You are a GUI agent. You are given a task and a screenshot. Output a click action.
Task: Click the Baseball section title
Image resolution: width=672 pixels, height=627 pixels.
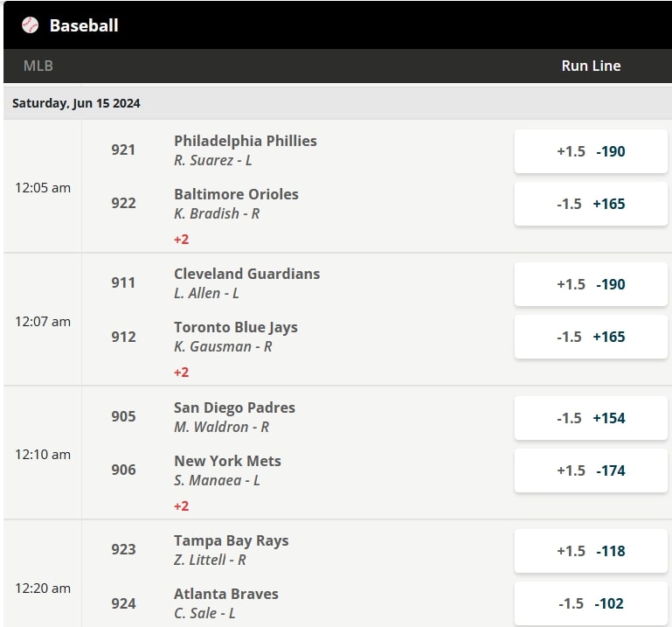84,25
